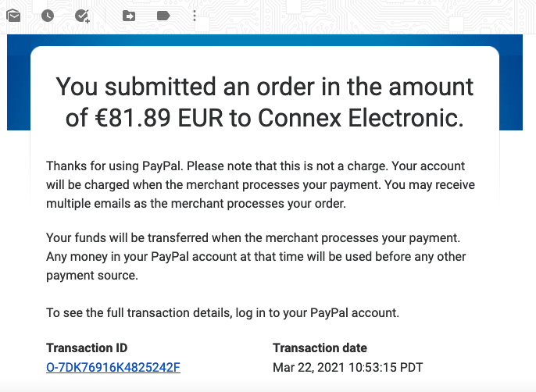536x392 pixels.
Task: Open the Labels tag icon
Action: point(163,16)
